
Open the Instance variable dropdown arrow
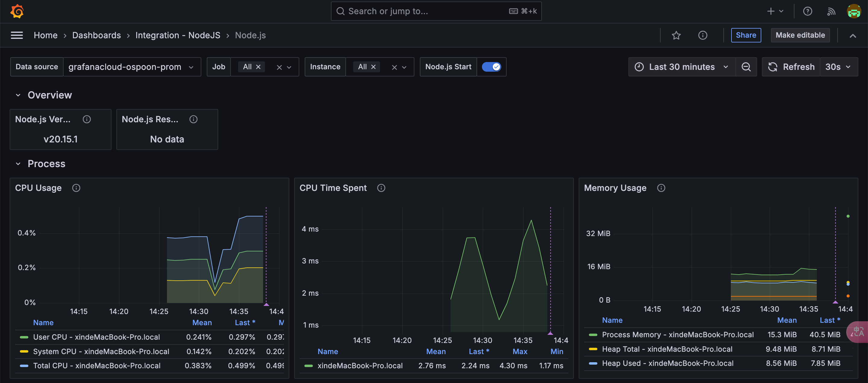click(x=404, y=67)
